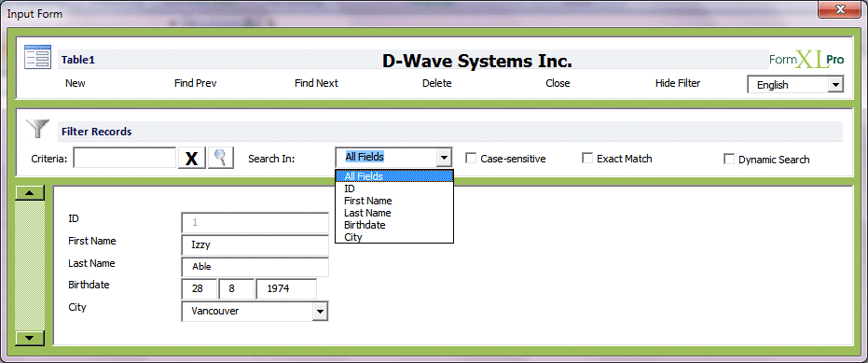868x363 pixels.
Task: Click the Filter Records heading
Action: coord(96,132)
